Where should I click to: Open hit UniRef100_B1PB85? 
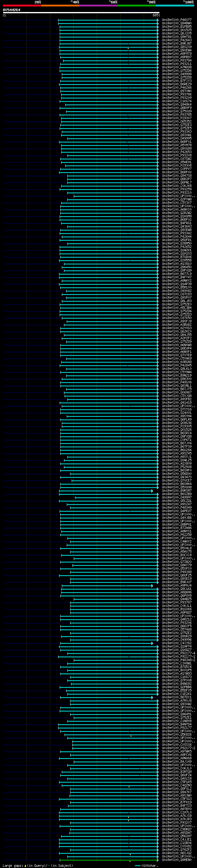tap(177, 26)
